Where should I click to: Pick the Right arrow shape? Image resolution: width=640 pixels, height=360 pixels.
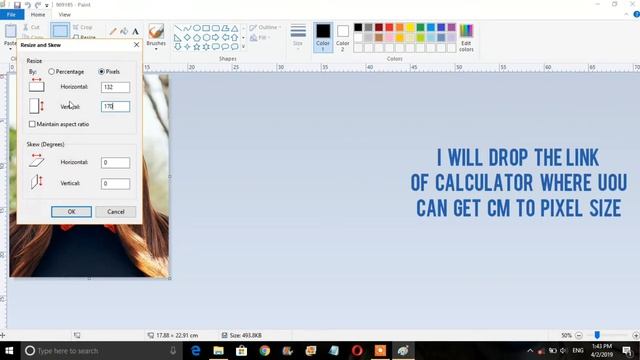(x=215, y=38)
